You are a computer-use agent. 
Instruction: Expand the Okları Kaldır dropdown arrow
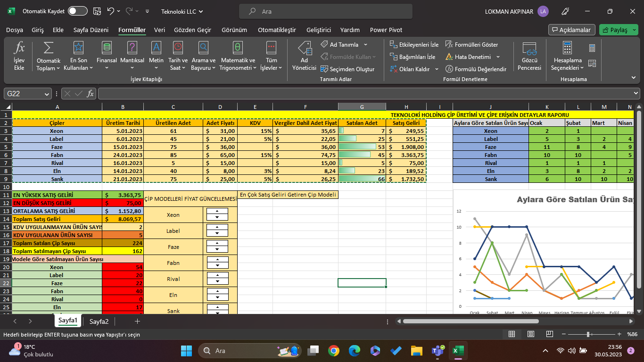click(436, 69)
